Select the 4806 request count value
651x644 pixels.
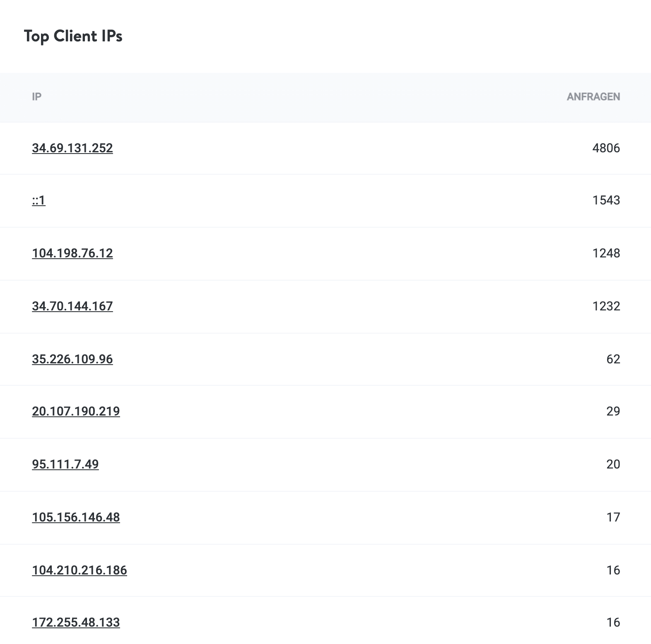point(606,148)
